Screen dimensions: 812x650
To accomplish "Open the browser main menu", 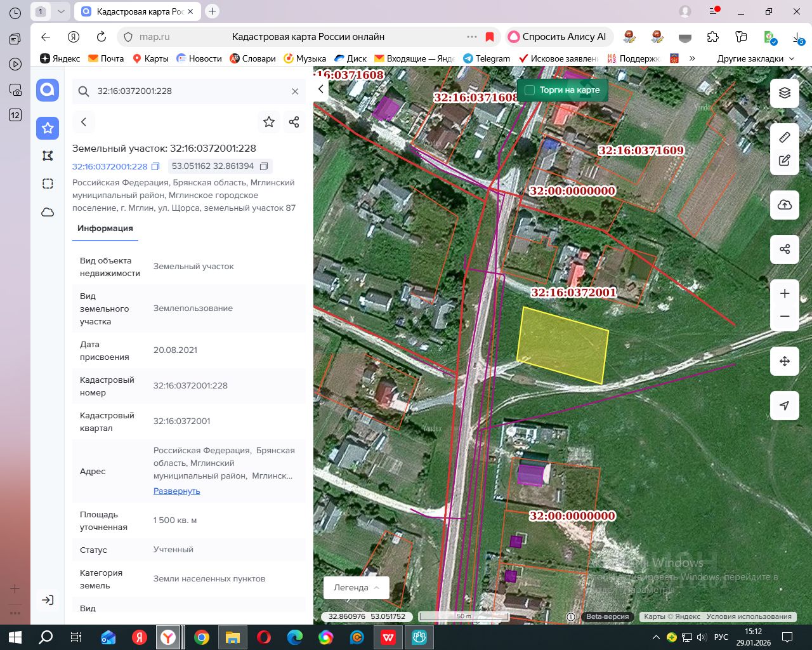I will point(713,11).
